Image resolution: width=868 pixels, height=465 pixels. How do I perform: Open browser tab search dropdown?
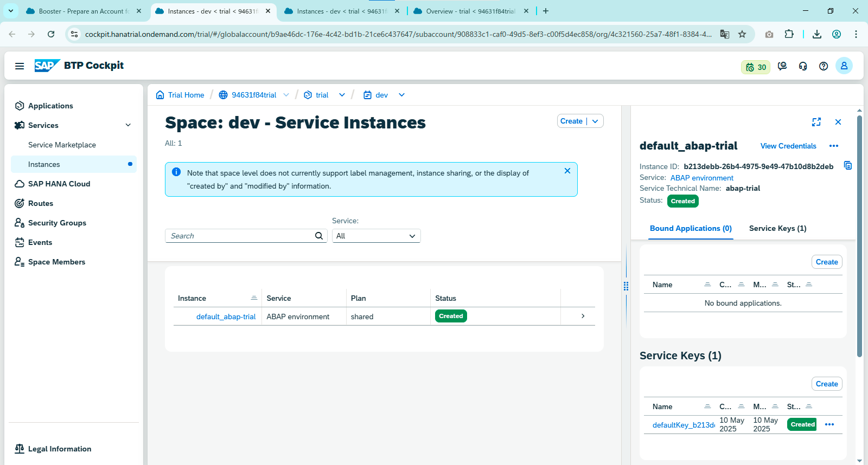[x=11, y=11]
